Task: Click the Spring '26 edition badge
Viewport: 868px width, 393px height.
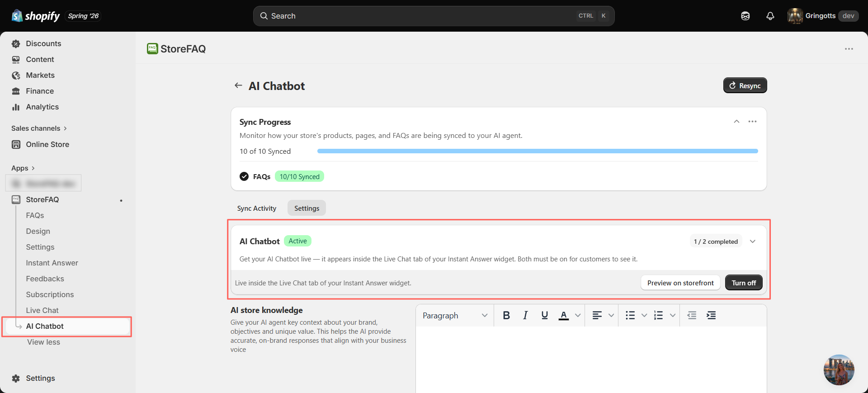Action: pos(83,16)
